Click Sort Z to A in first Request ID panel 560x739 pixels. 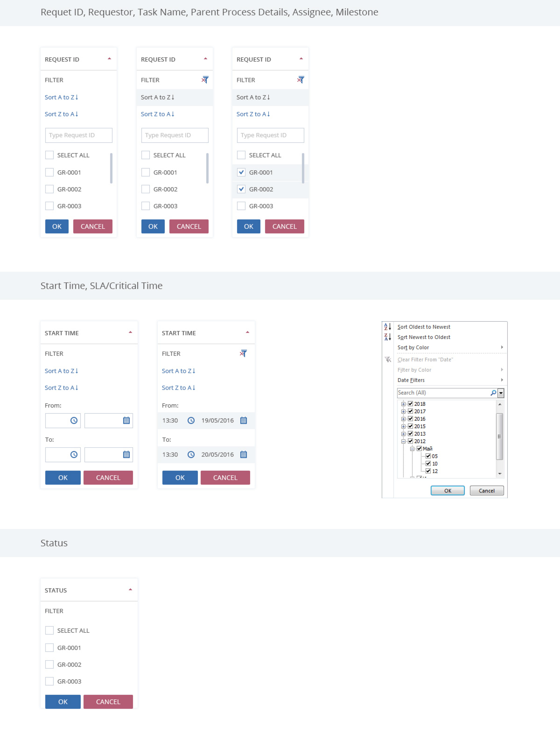pos(61,114)
